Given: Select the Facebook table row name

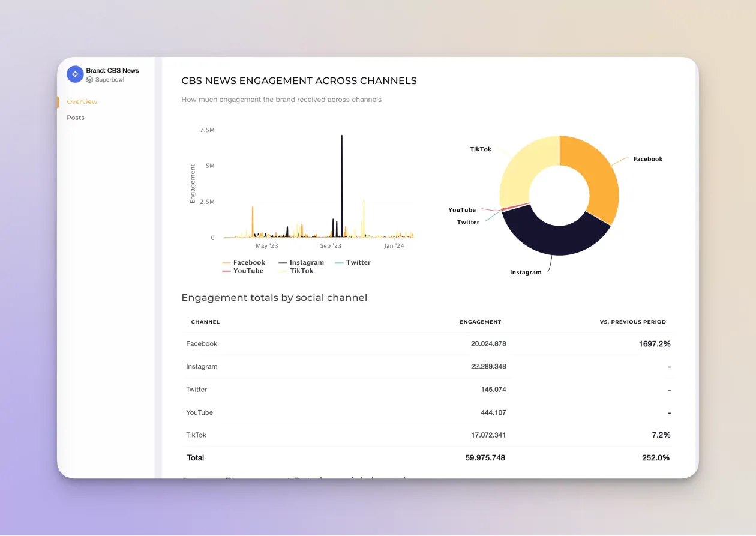Looking at the screenshot, I should [202, 344].
